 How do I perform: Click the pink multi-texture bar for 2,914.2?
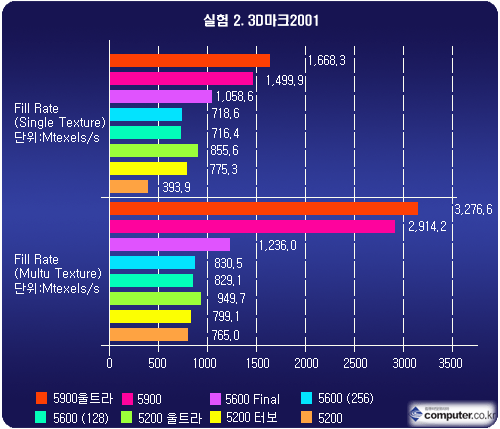pos(252,227)
